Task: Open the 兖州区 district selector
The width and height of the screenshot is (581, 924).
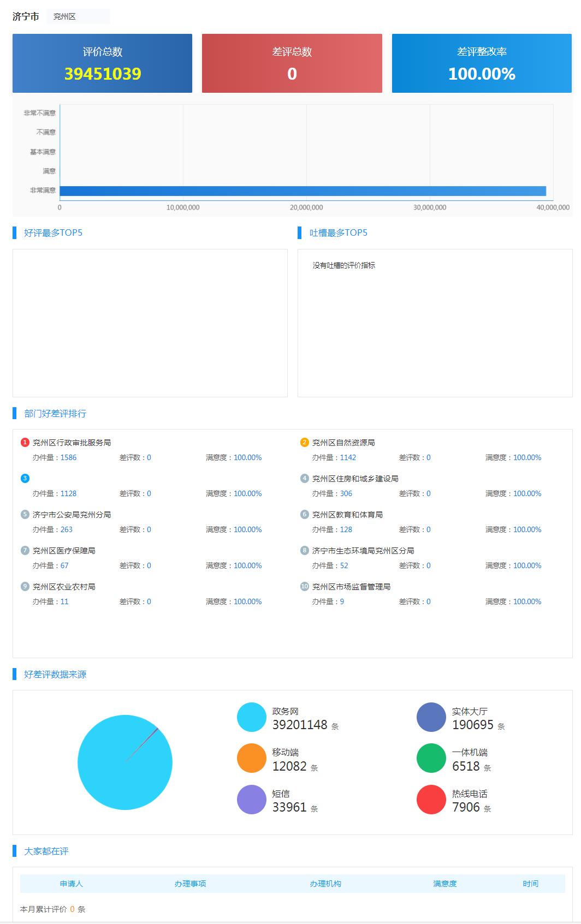Action: [78, 17]
